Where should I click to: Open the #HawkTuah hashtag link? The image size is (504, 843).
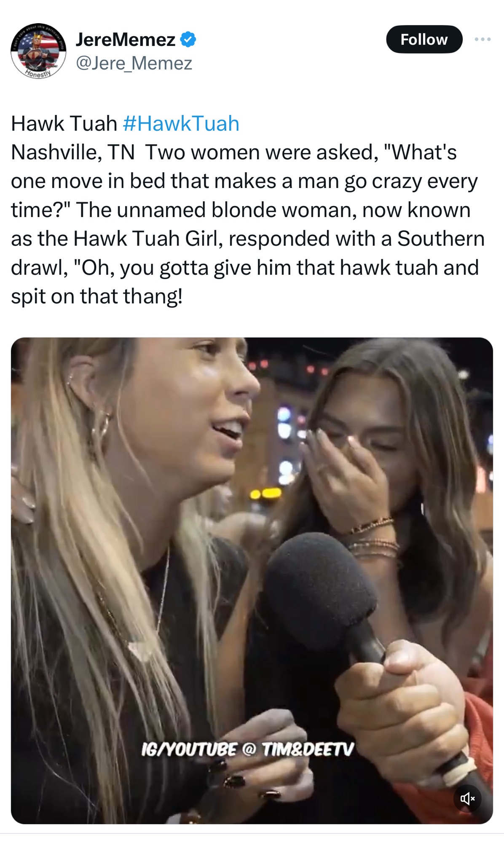coord(181,123)
